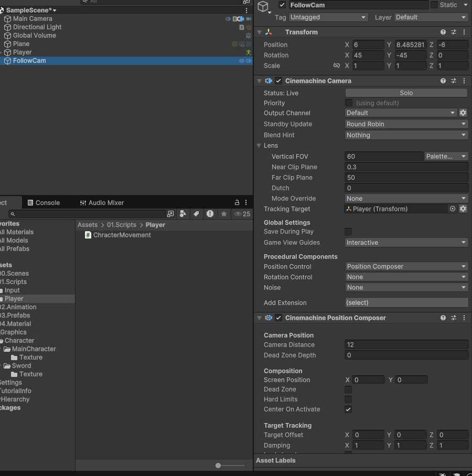Toggle the Project panel lock icon
Viewport: 472px width, 476px height.
(x=237, y=202)
